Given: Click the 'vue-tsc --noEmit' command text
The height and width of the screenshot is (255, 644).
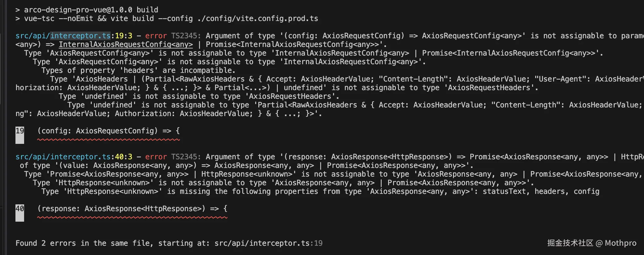Looking at the screenshot, I should pyautogui.click(x=58, y=19).
